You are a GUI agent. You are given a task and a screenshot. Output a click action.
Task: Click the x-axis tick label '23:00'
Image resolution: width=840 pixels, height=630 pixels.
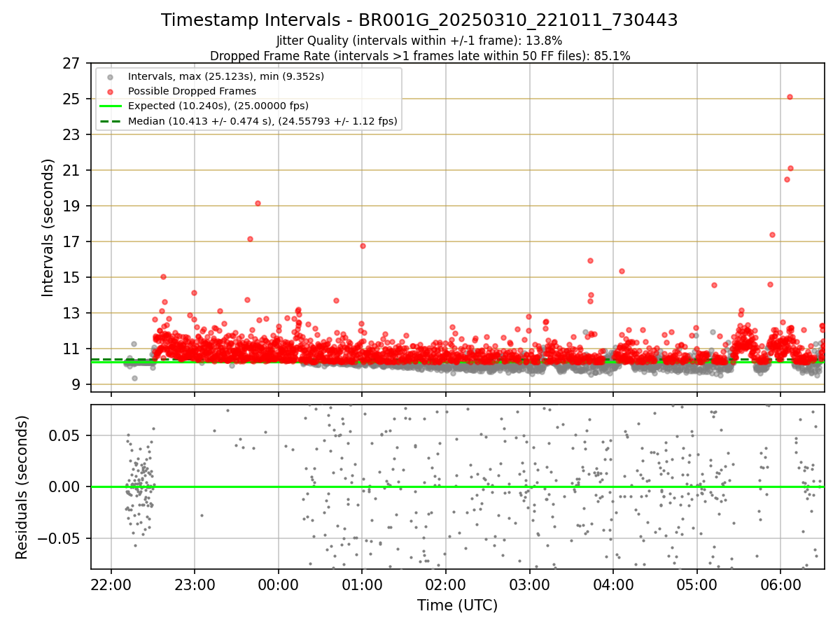point(195,584)
